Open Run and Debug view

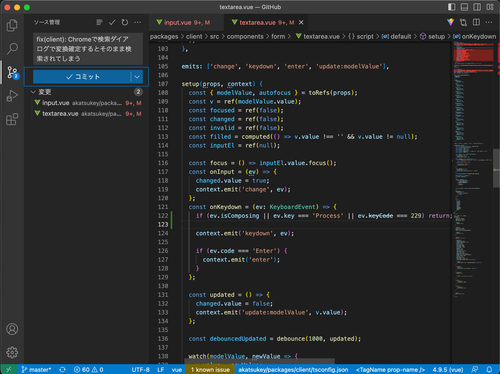tap(12, 96)
